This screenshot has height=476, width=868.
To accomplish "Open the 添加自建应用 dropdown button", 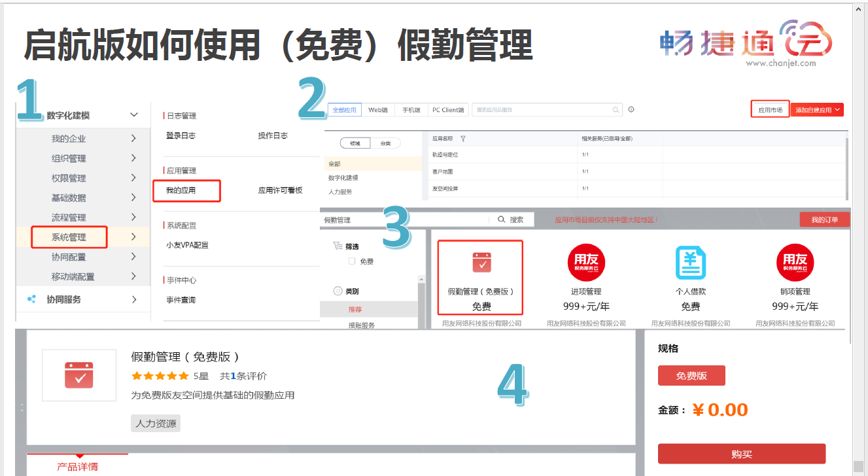I will (817, 110).
